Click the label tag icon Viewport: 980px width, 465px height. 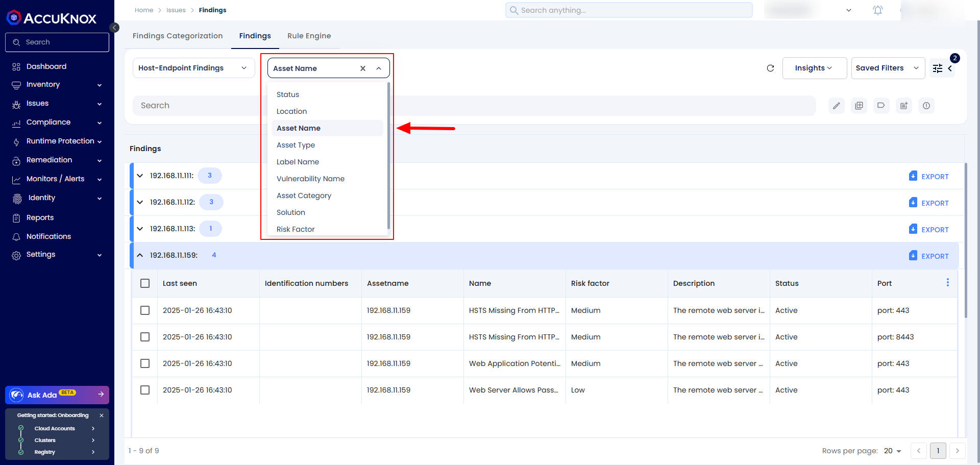(x=881, y=106)
